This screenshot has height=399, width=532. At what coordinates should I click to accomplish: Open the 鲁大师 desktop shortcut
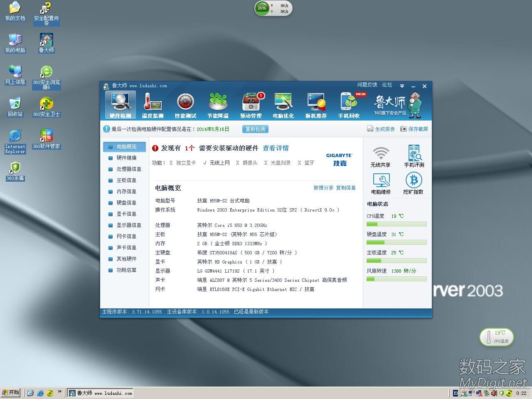tap(46, 43)
